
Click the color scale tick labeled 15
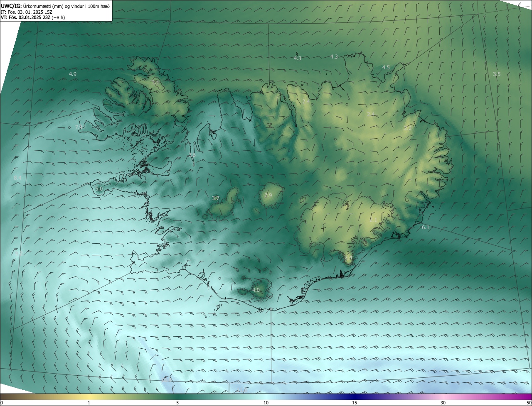(355, 403)
